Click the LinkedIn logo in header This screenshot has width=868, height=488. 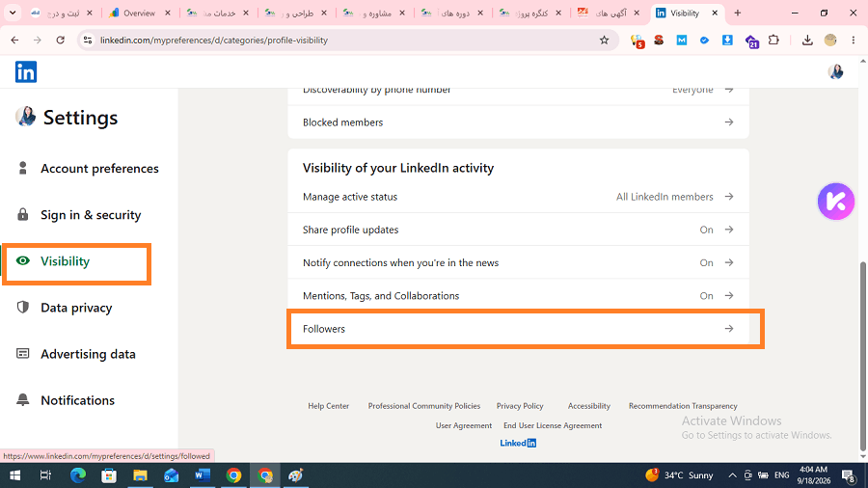tap(25, 72)
